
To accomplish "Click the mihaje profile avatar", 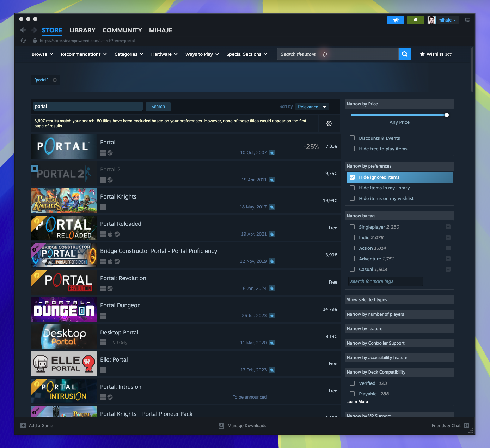I will tap(432, 20).
